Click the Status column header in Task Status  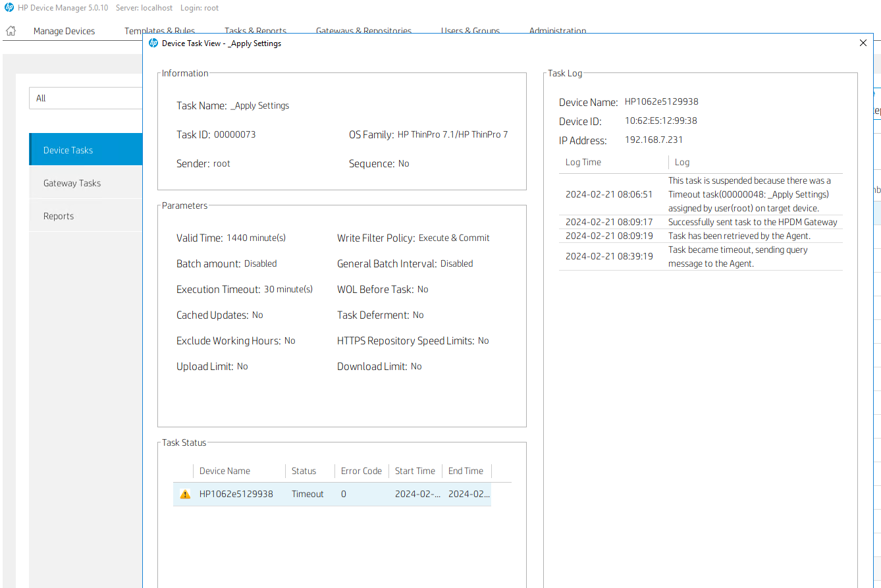304,471
